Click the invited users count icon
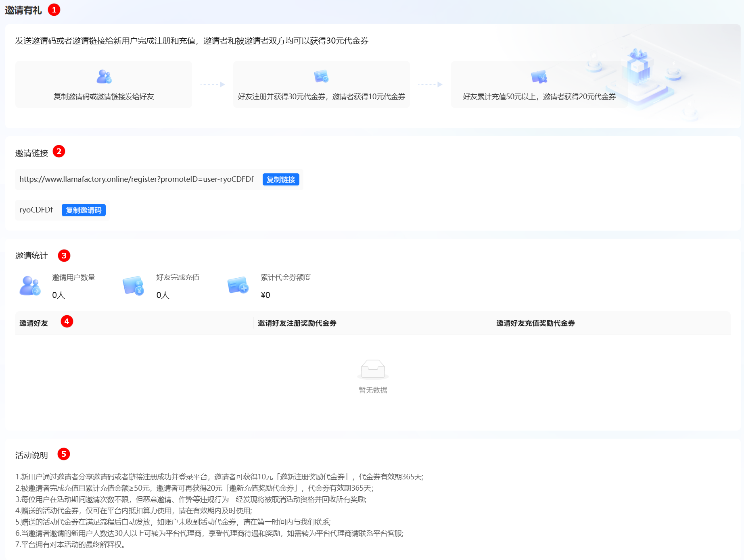The width and height of the screenshot is (744, 560). click(x=30, y=286)
